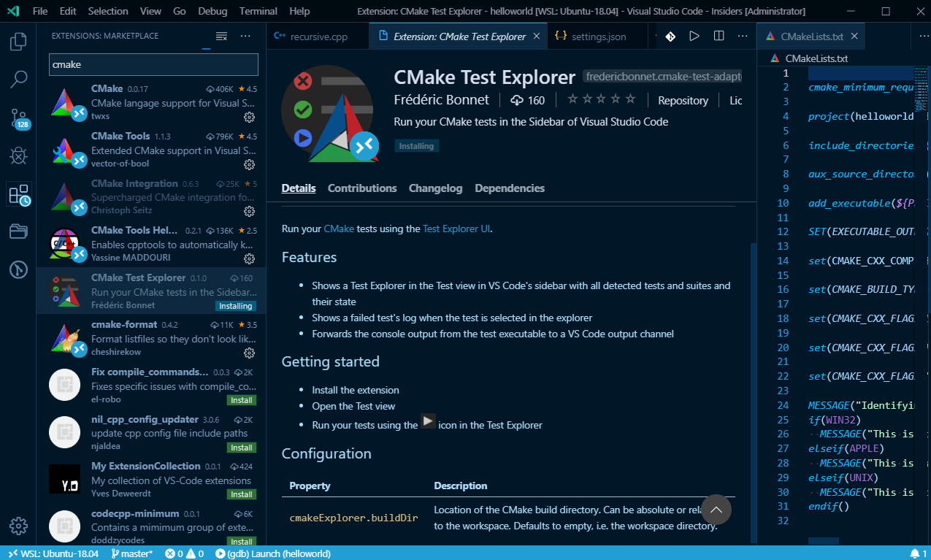Open the Manage gear at activity bar bottom

[x=18, y=526]
